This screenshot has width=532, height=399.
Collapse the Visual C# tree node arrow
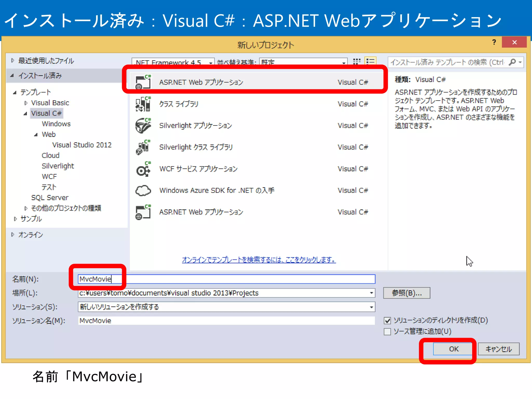(x=25, y=114)
